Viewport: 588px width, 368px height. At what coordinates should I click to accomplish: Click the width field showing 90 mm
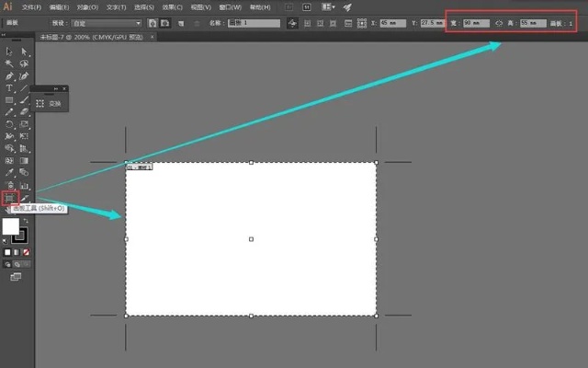(x=476, y=23)
